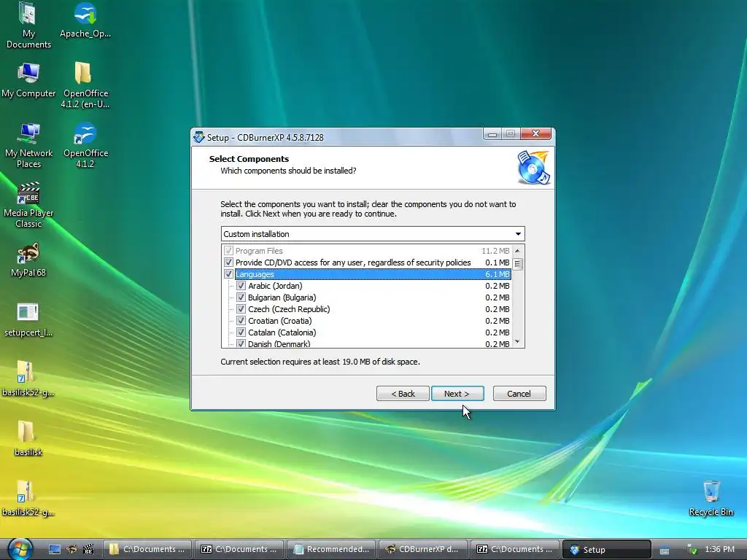Click Media Player Classic quick launch icon
Viewport: 747px width, 560px height.
pos(88,550)
